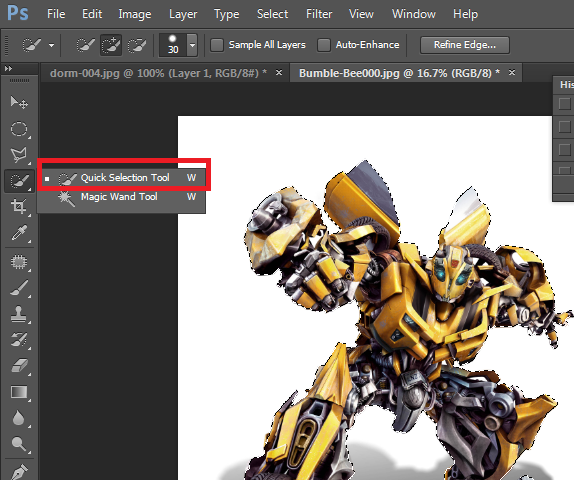Select the History Brush tool
The image size is (574, 480).
tap(19, 340)
